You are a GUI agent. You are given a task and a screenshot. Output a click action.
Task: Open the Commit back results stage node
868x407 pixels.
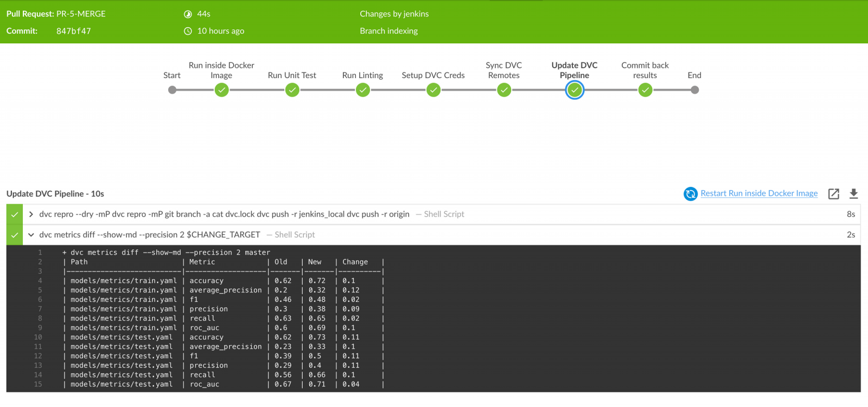pyautogui.click(x=645, y=90)
